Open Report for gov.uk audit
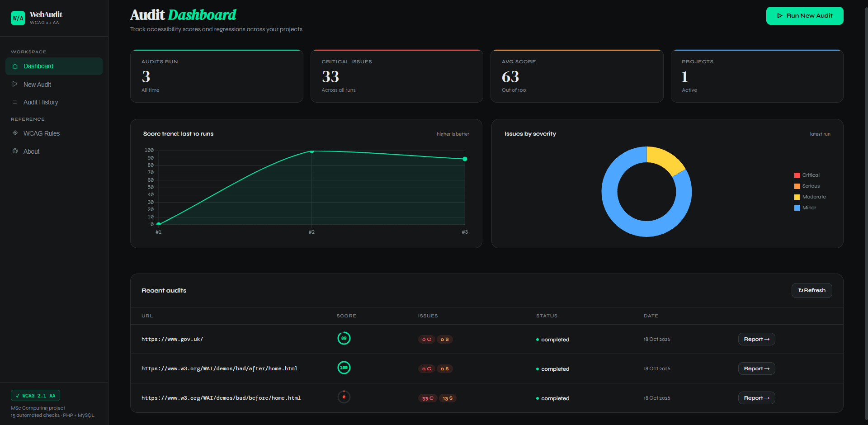Screen dimensions: 868x425 click(x=757, y=339)
